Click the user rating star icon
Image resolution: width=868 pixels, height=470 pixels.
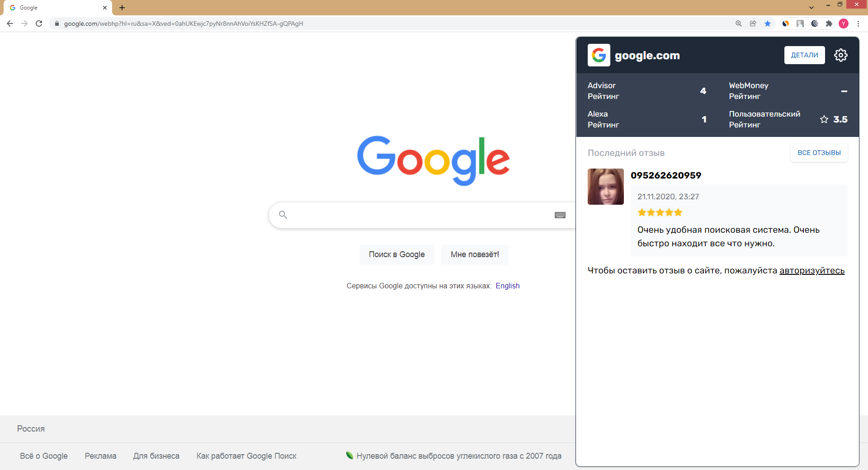(x=824, y=119)
